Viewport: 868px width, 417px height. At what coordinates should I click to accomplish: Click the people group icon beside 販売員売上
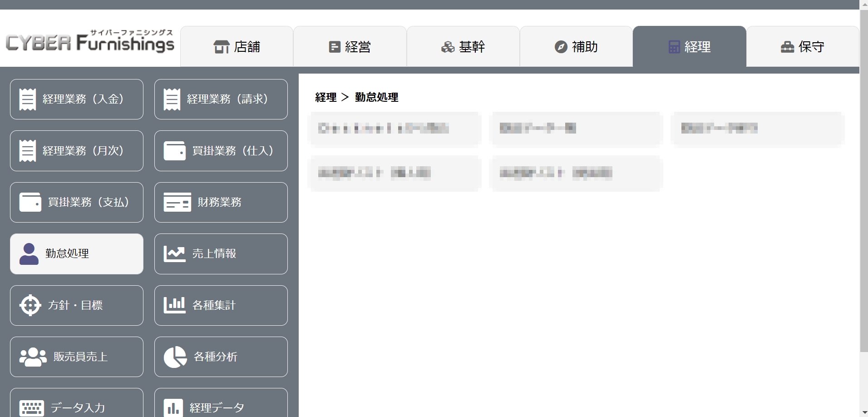coord(33,357)
